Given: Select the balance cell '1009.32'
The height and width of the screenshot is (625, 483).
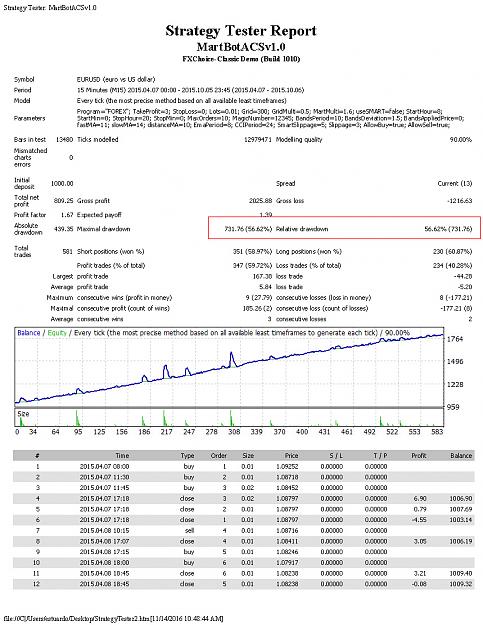Looking at the screenshot, I should 461,584.
